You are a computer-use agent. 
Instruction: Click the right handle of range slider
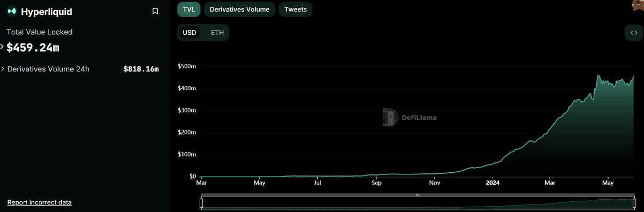coord(634,203)
